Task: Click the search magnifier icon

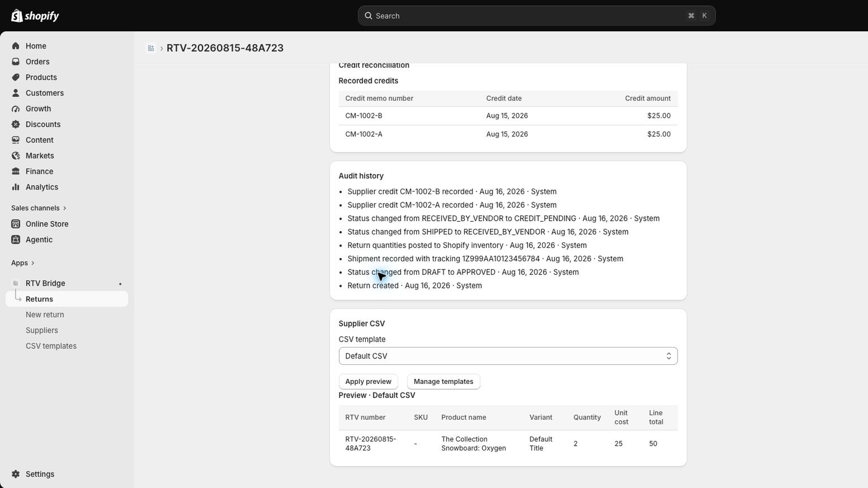Action: coord(368,16)
